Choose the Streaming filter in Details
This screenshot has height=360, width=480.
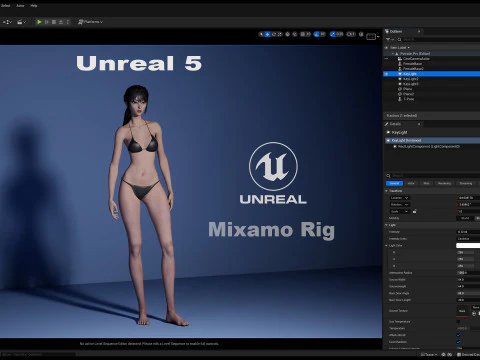(x=466, y=183)
